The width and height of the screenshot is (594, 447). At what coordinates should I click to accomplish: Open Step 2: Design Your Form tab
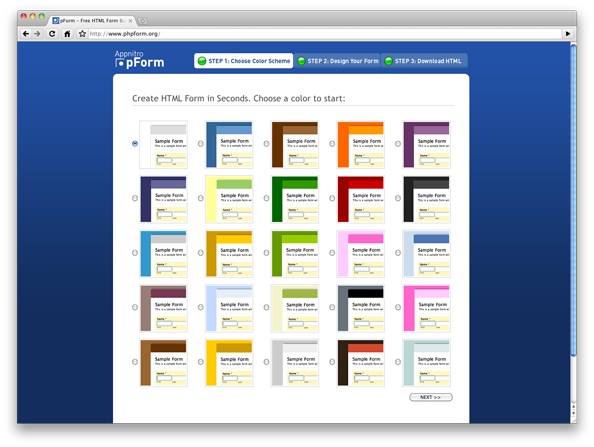[338, 61]
